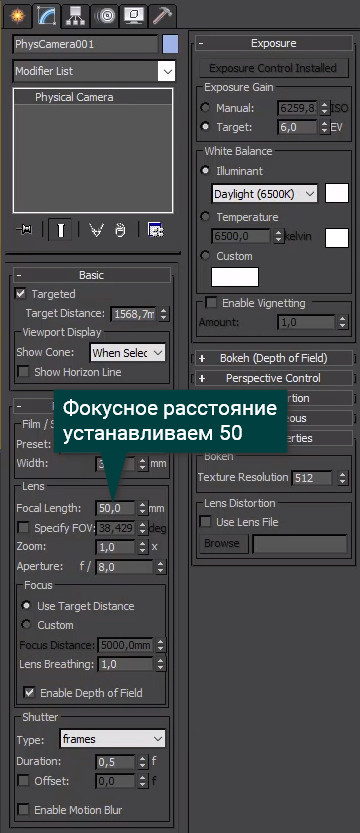Open the Utilities hammer tab
The height and width of the screenshot is (833, 360).
coord(161,15)
